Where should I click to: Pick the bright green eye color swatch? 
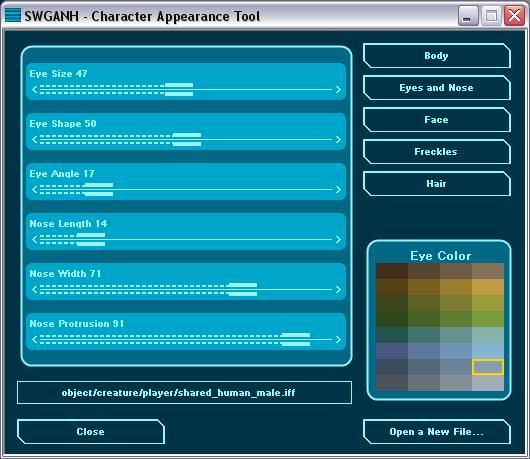[488, 319]
